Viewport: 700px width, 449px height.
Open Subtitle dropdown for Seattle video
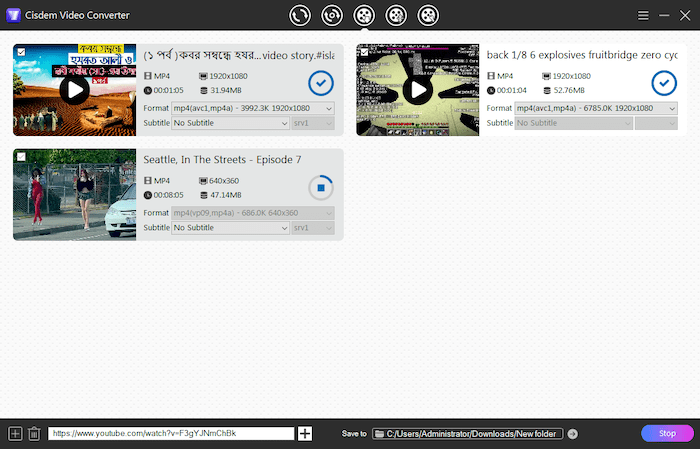(229, 228)
